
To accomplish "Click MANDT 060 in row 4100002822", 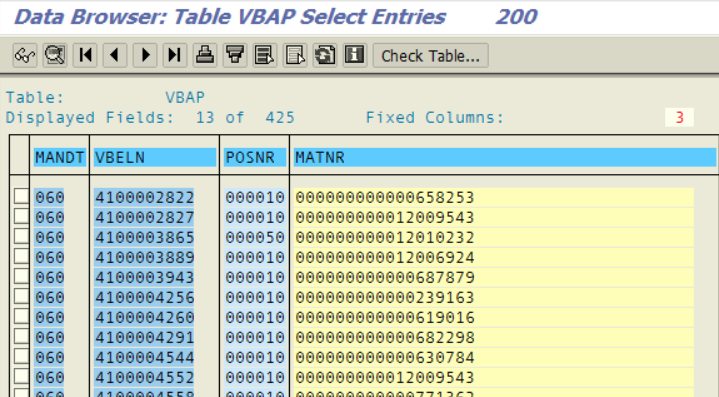I will 50,197.
